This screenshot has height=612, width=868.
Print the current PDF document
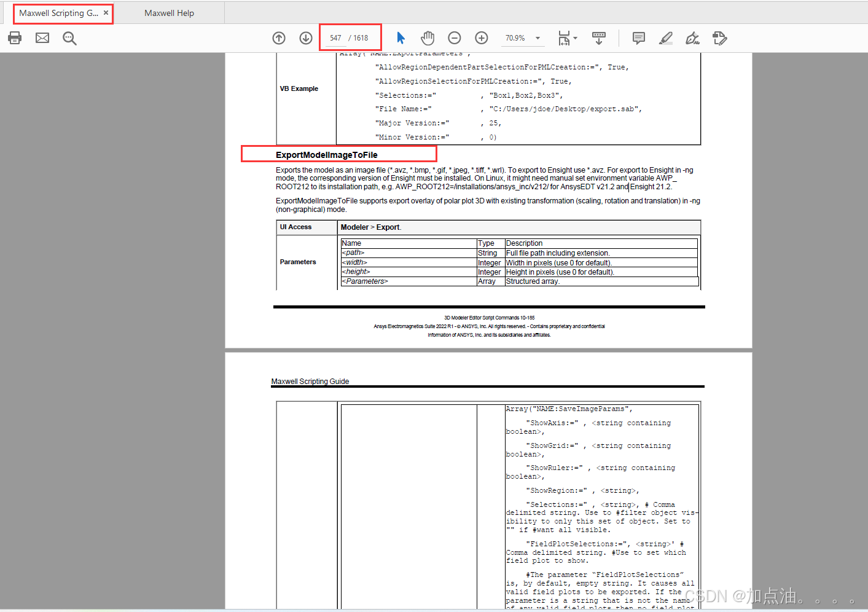[x=15, y=38]
